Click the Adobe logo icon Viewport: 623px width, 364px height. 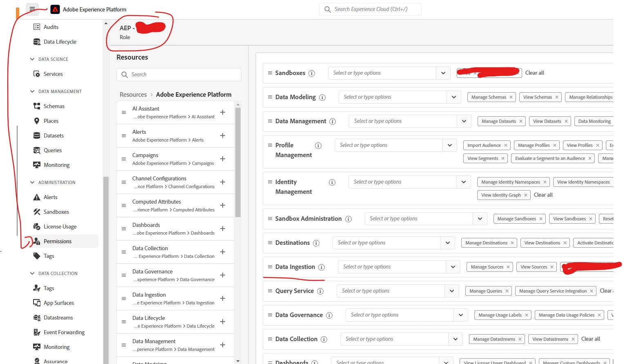55,9
